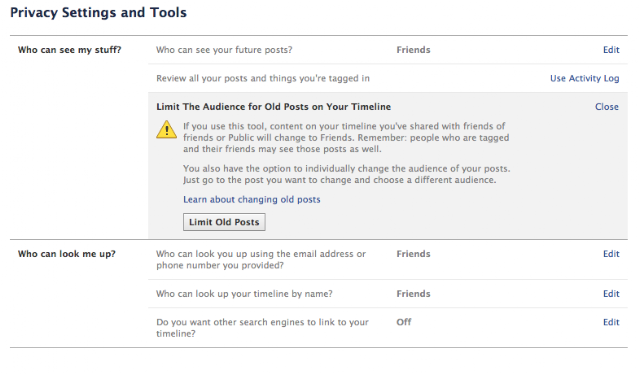Click the Limit Old Posts button
This screenshot has height=375, width=640.
tap(224, 222)
